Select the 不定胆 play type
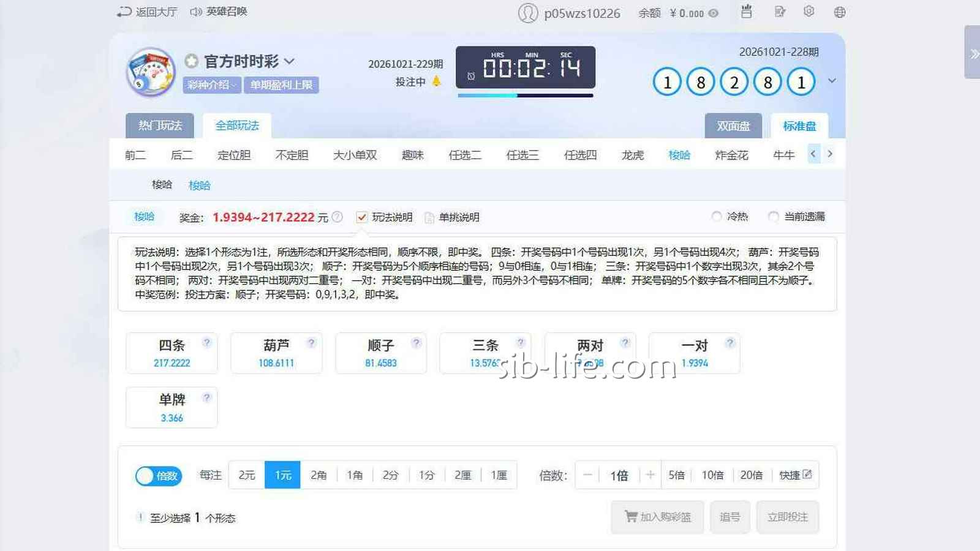The image size is (980, 551). [x=292, y=155]
